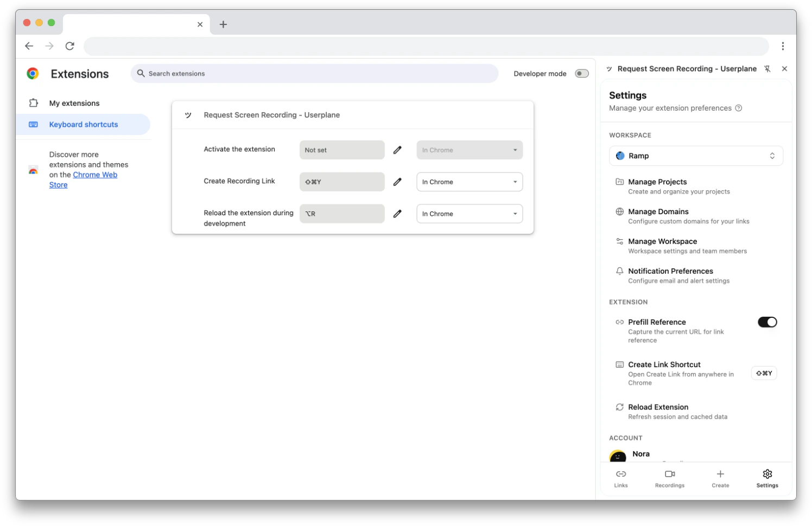Click the Userplane logo in side panel header

tap(610, 69)
